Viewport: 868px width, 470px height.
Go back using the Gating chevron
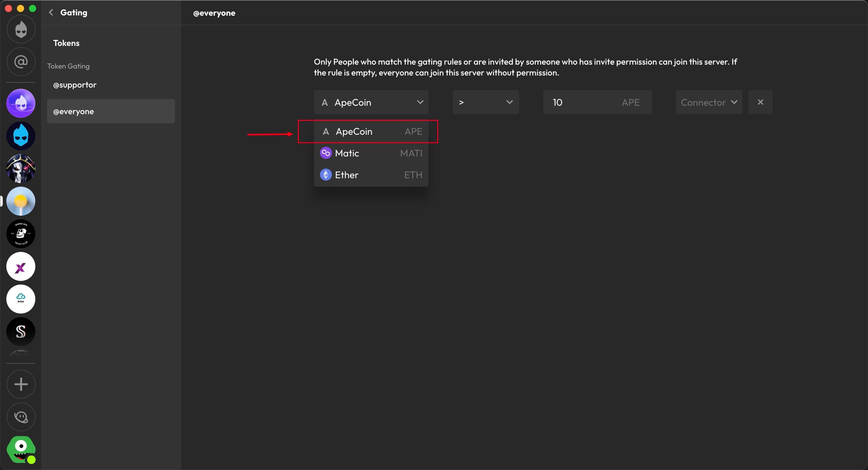click(51, 12)
